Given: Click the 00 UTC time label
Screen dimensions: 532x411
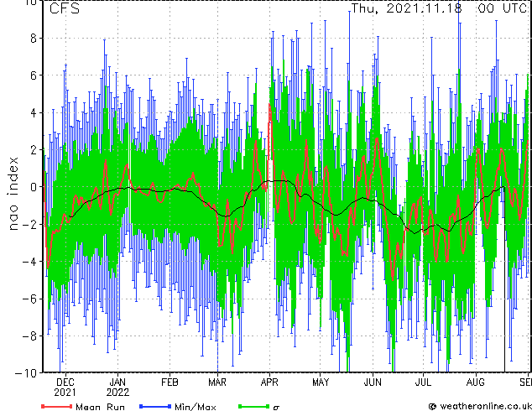Looking at the screenshot, I should (503, 8).
